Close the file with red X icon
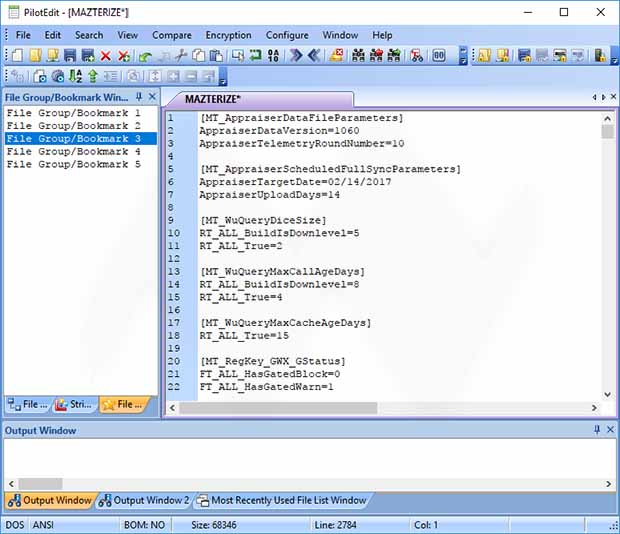This screenshot has width=620, height=534. pos(105,56)
